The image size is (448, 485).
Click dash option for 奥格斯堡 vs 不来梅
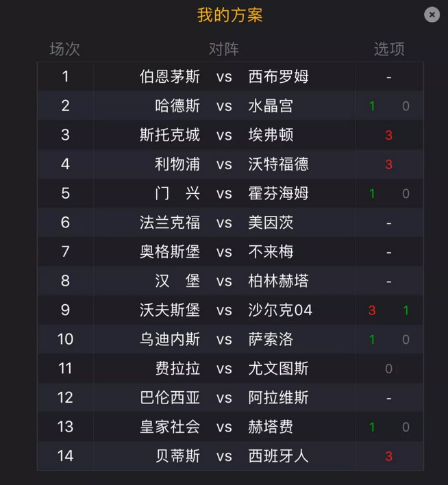click(x=389, y=252)
